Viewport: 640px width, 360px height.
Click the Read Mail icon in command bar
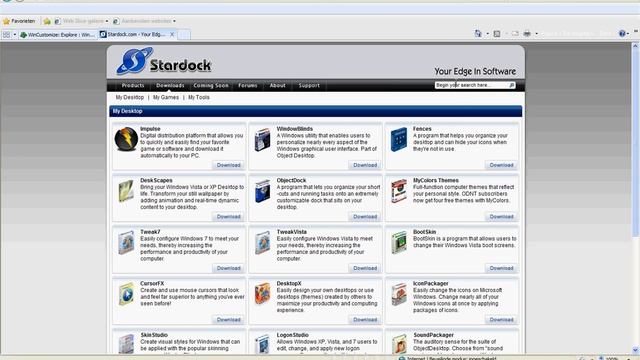(x=515, y=33)
